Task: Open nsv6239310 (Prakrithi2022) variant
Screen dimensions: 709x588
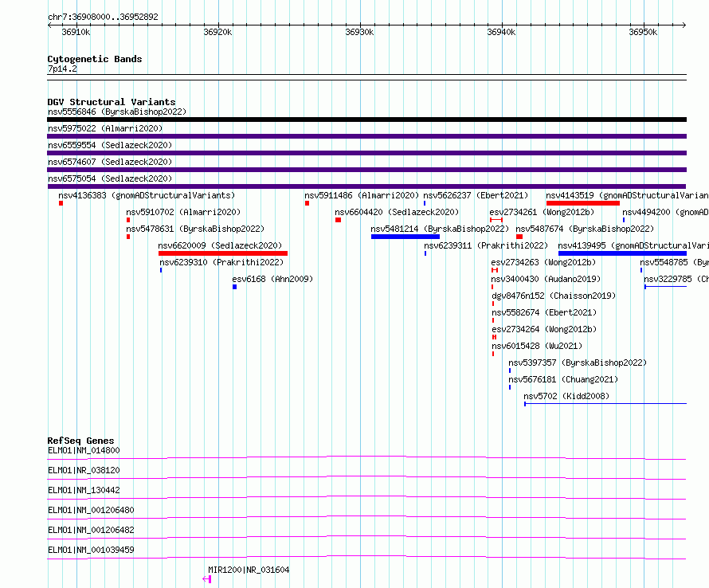Action: pos(221,262)
